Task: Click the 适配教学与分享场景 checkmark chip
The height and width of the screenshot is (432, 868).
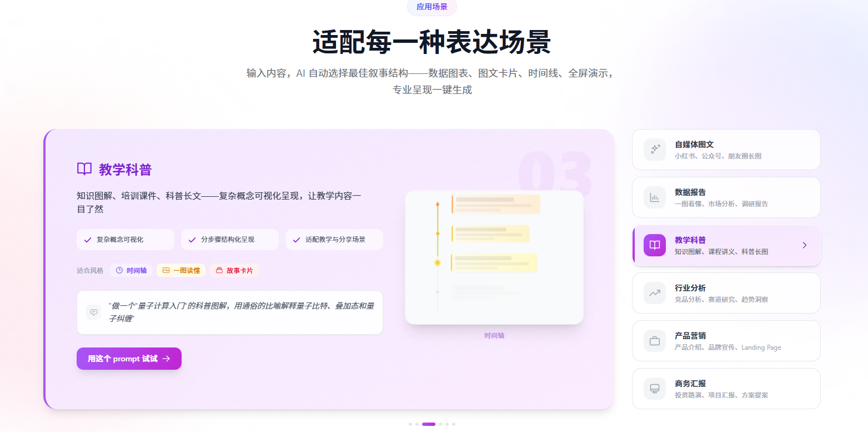Action: point(334,240)
